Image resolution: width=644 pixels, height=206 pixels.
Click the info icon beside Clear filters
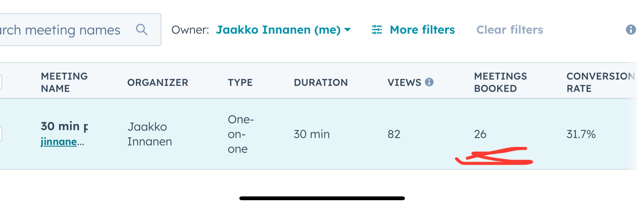[x=631, y=30]
